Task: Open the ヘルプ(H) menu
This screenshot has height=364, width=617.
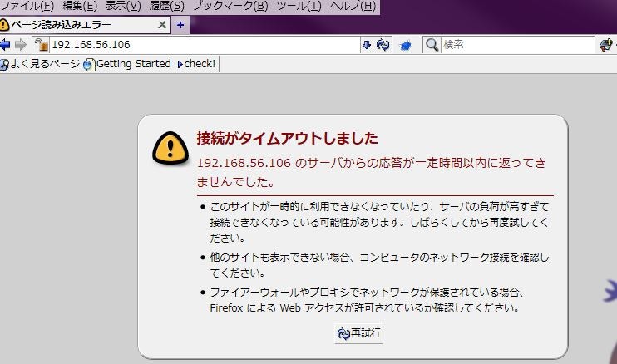Action: [353, 6]
